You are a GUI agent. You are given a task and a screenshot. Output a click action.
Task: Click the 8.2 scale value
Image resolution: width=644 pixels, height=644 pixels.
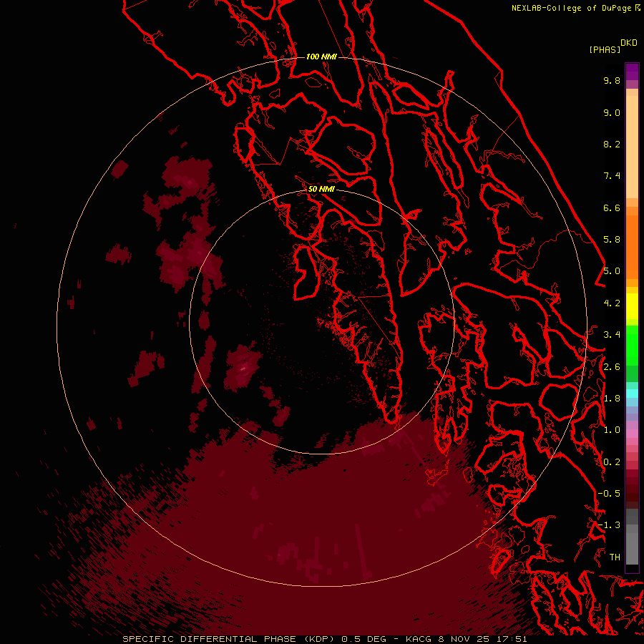[x=612, y=144]
